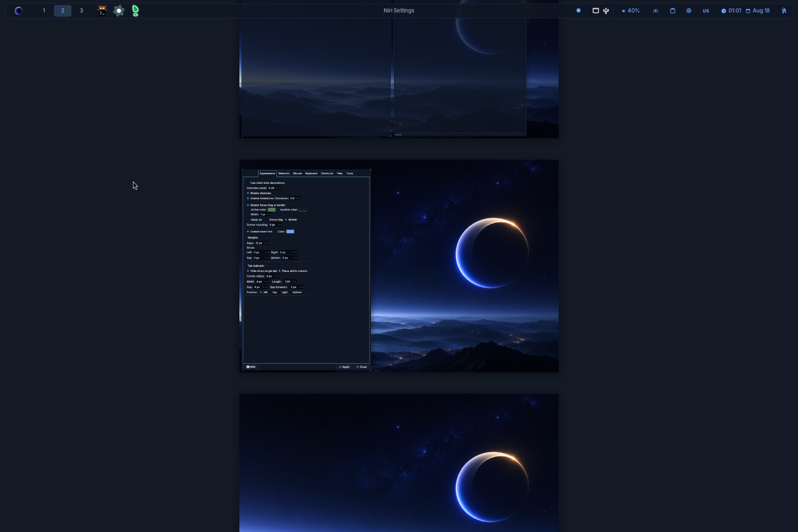The height and width of the screenshot is (532, 798).
Task: Click the clipboard icon in the top bar
Action: (x=672, y=11)
